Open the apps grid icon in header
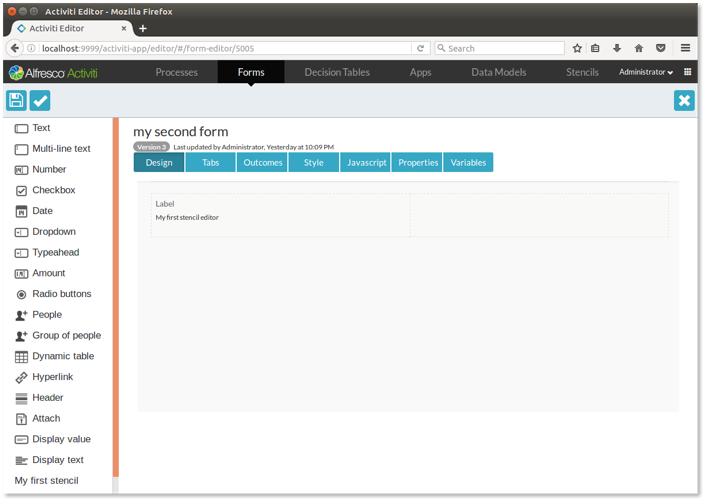Viewport: 703px width, 499px height. [x=687, y=72]
